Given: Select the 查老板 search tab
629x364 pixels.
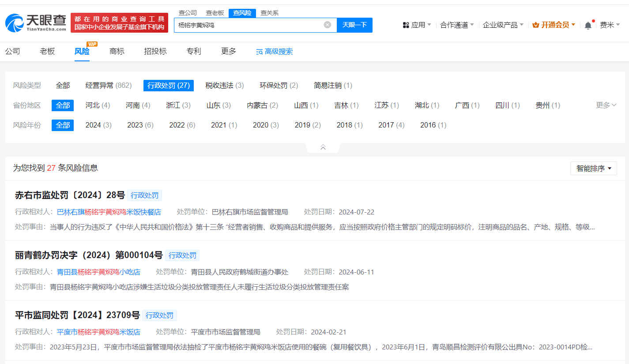Looking at the screenshot, I should tap(215, 13).
